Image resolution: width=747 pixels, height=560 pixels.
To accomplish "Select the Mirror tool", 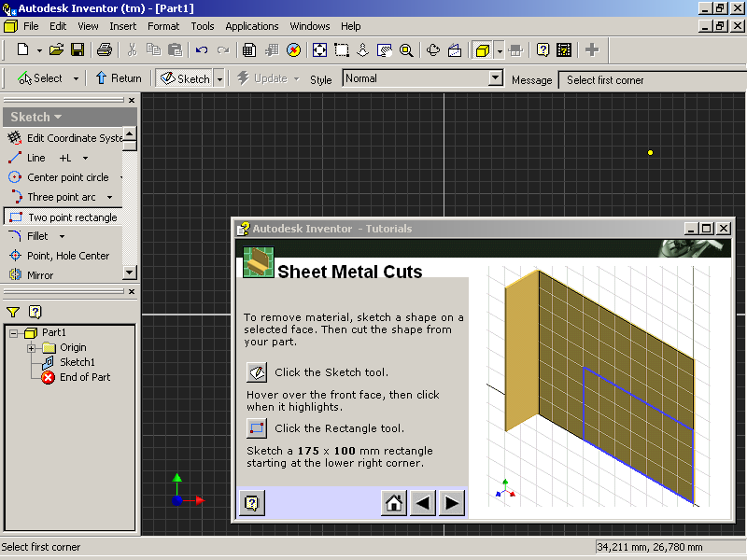I will click(32, 274).
